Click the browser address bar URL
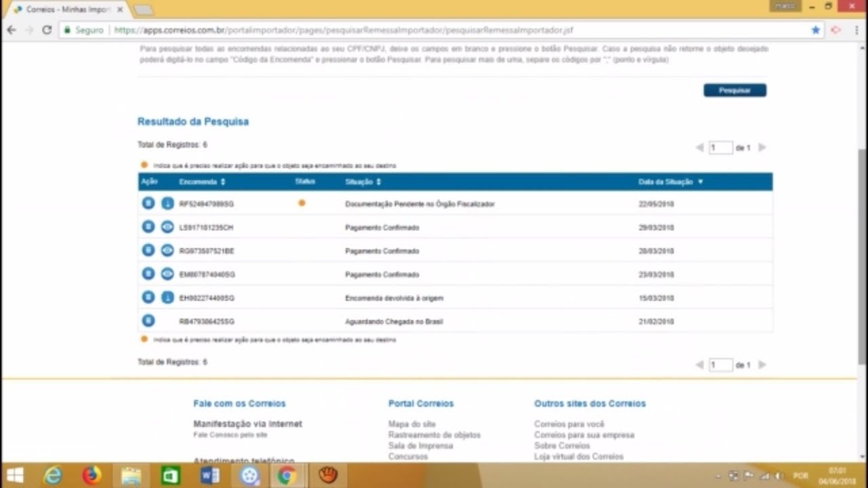Viewport: 868px width, 488px height. pos(344,30)
